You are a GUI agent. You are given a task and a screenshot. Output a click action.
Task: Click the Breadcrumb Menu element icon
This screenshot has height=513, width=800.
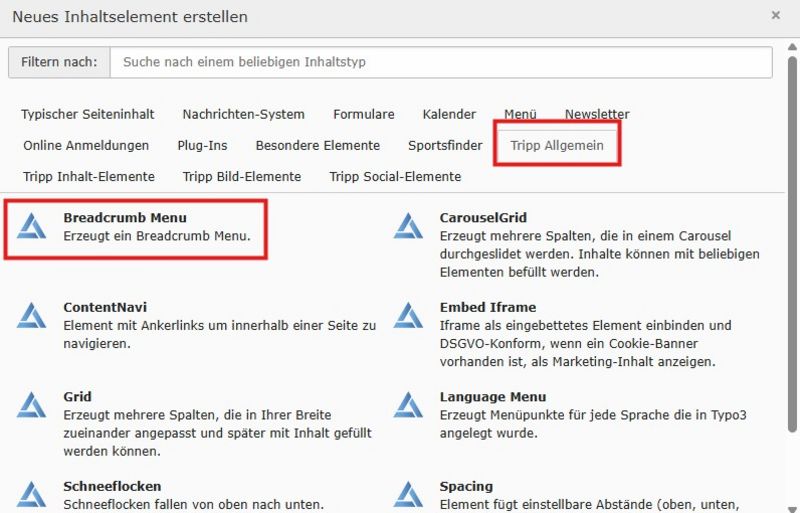pyautogui.click(x=32, y=226)
